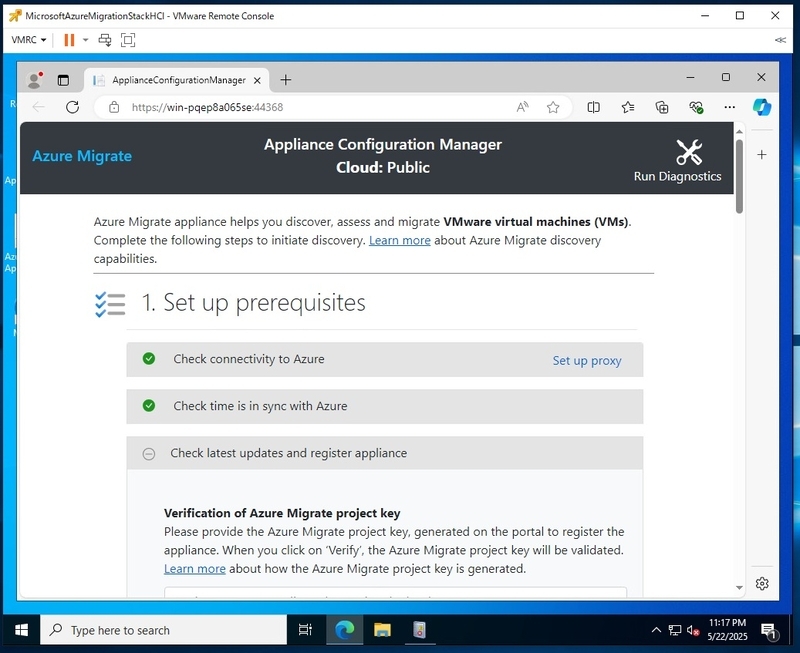Open the Favorites list
800x653 pixels.
(628, 107)
